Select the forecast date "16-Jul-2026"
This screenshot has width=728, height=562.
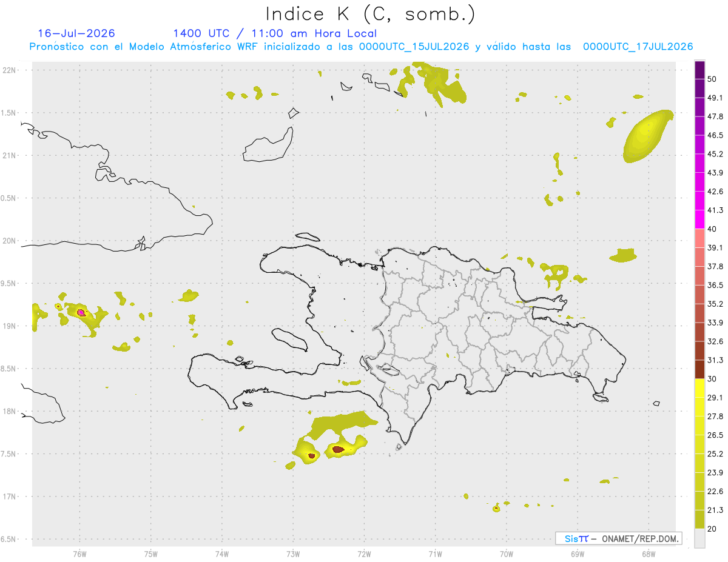[76, 33]
